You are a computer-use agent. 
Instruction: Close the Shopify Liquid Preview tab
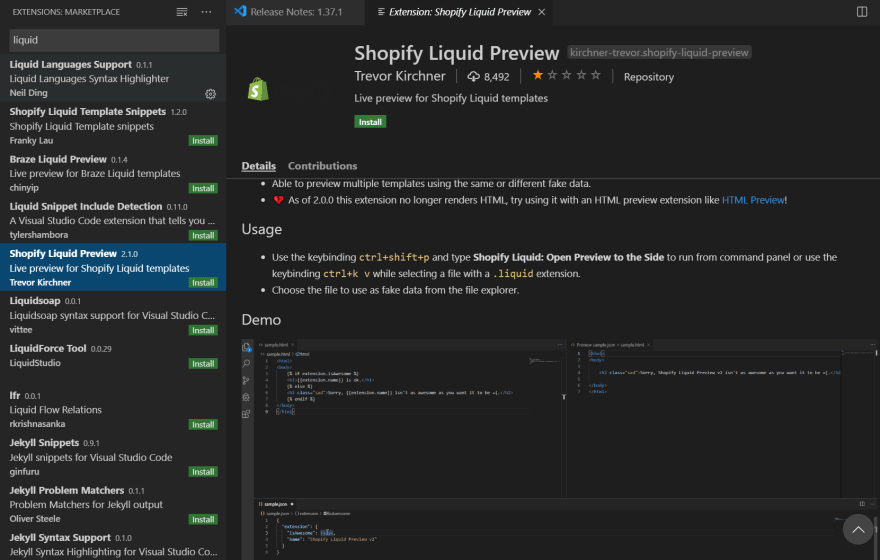pos(542,12)
